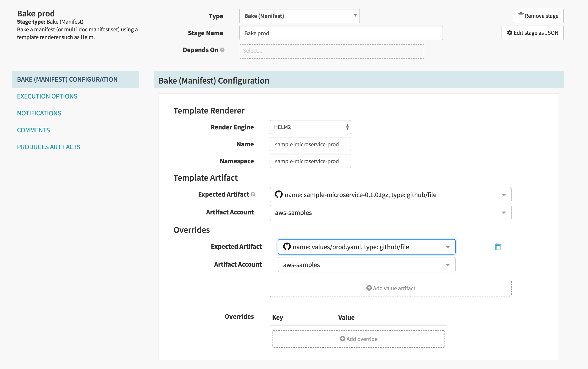Switch to the Produces Artifacts section
The width and height of the screenshot is (588, 369).
(x=49, y=147)
